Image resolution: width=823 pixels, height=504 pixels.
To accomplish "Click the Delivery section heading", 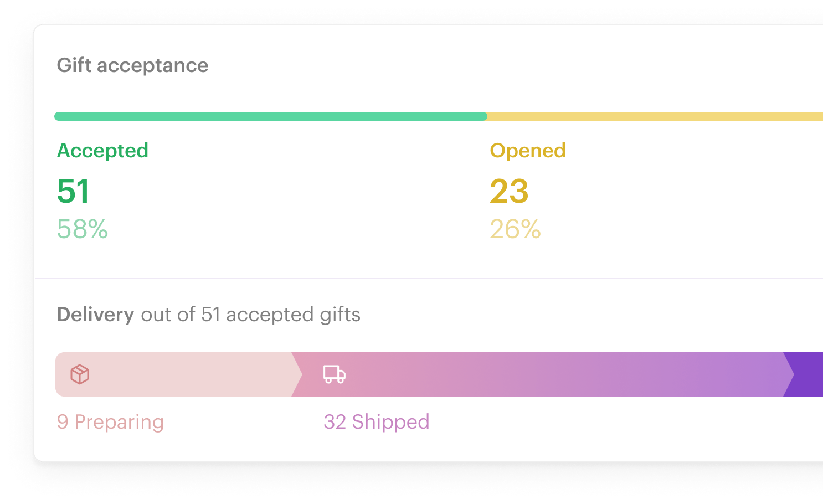I will (96, 315).
